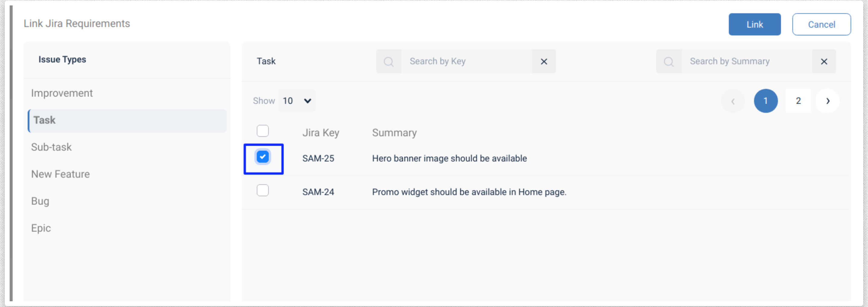Click the Summary column header
Screen dimensions: 868x307
click(x=394, y=133)
